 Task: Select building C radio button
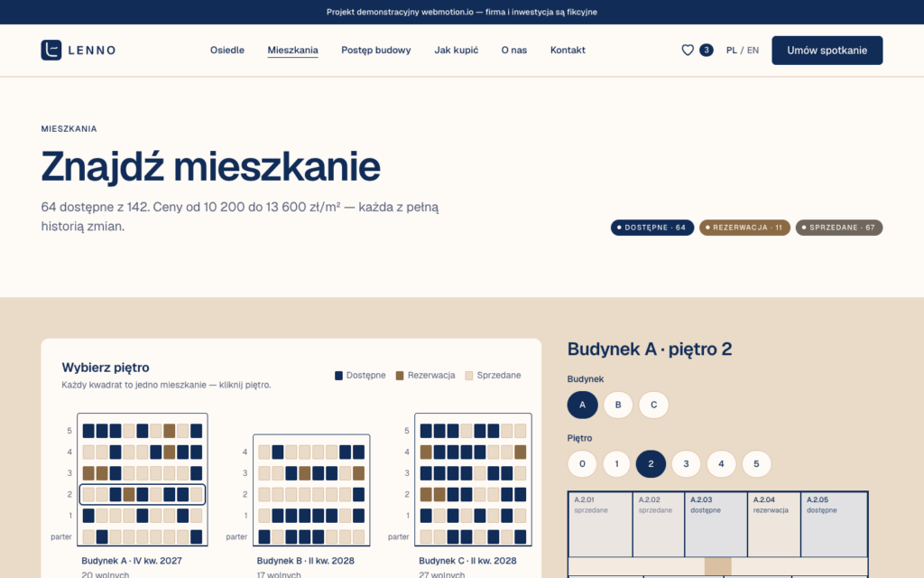pyautogui.click(x=653, y=405)
